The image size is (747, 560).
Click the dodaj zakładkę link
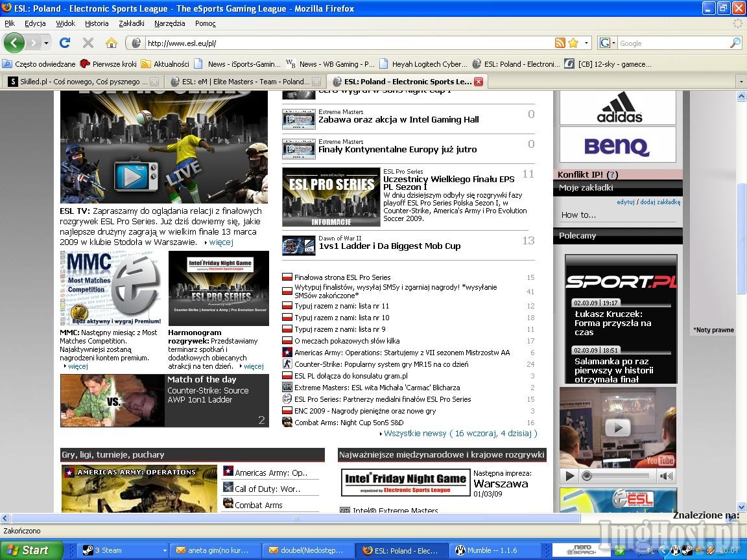coord(660,202)
